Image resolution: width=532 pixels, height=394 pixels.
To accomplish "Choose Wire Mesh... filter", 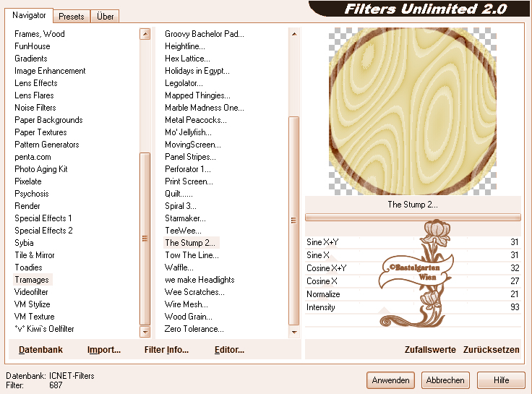I will [186, 304].
